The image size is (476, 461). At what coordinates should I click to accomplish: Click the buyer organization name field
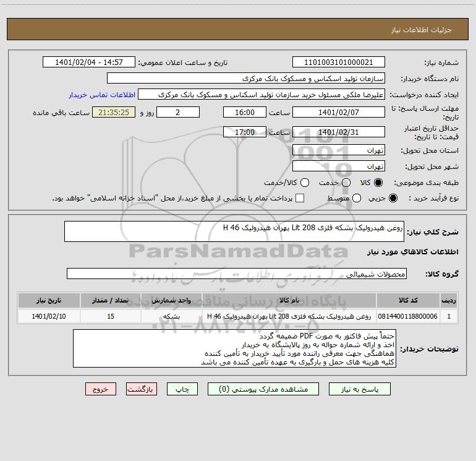pyautogui.click(x=246, y=78)
